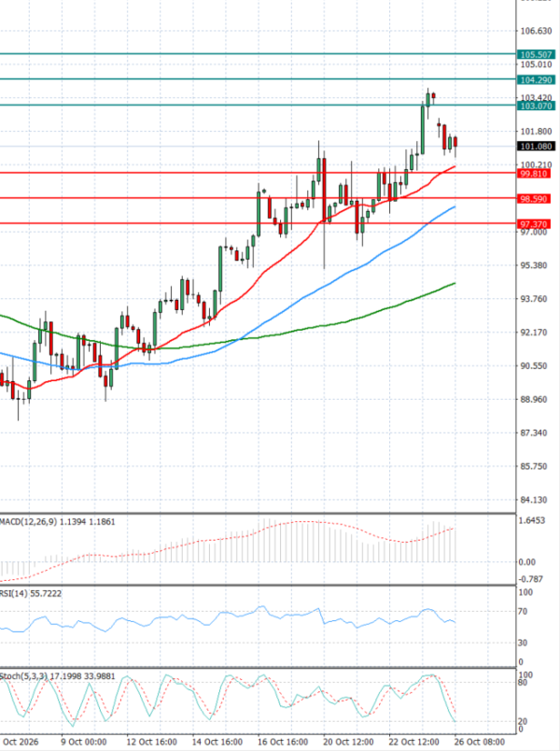This screenshot has height=751, width=560.
Task: Click the RSI 70 level axis label
Action: [x=522, y=611]
